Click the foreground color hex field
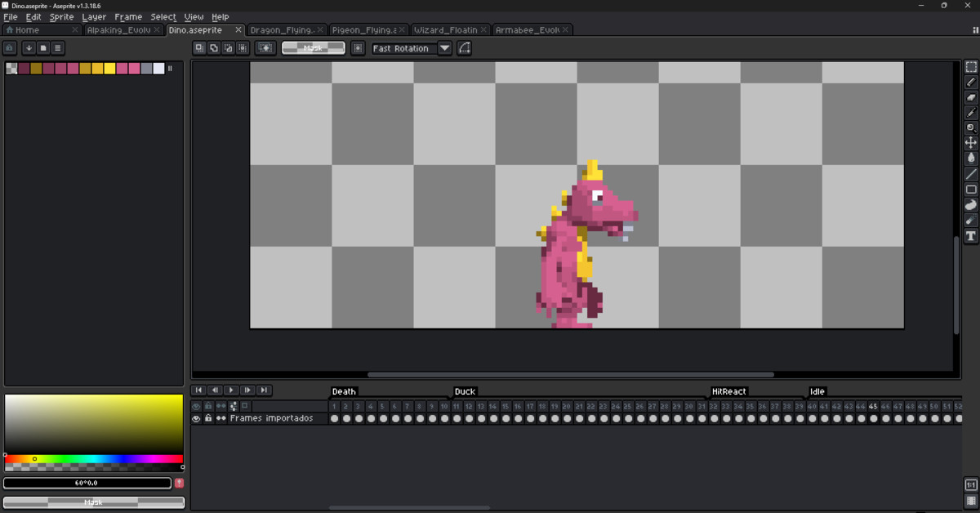This screenshot has height=513, width=980. coord(87,483)
